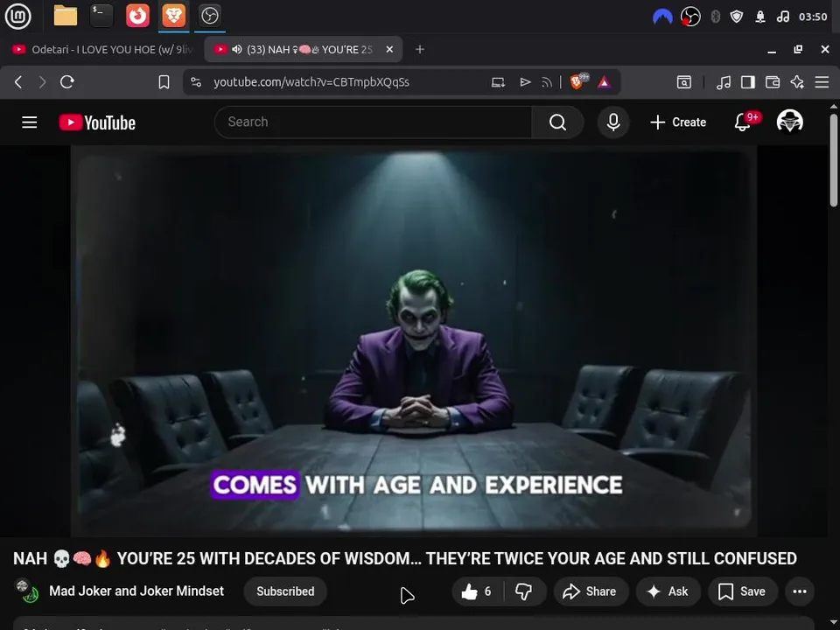Go to the YouTube home logo

pyautogui.click(x=97, y=122)
